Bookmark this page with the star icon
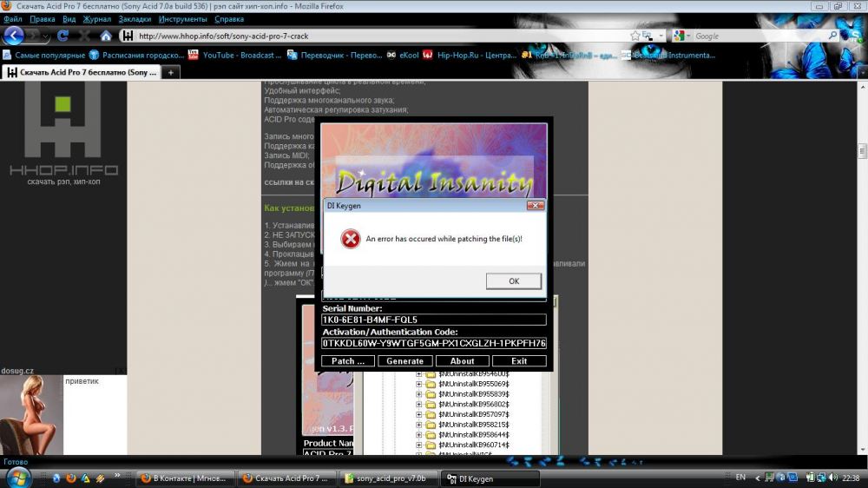 click(635, 36)
